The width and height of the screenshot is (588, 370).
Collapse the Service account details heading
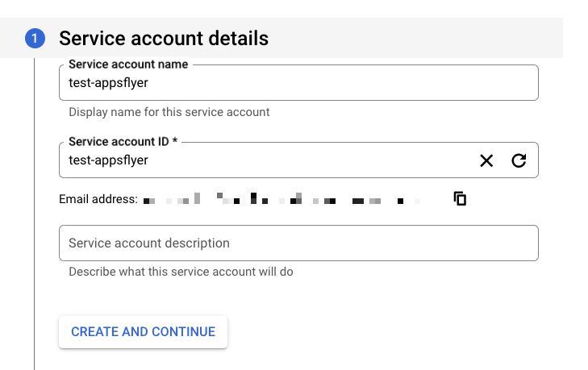pos(164,38)
